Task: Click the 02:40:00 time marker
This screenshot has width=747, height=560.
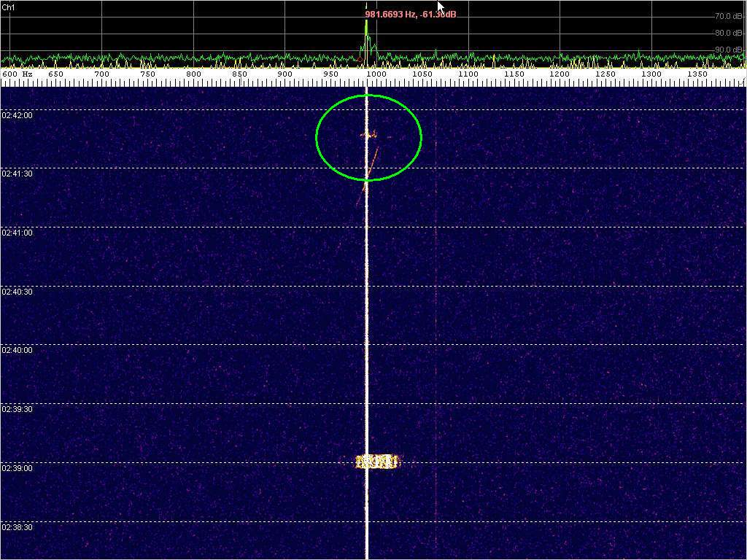Action: click(x=17, y=351)
